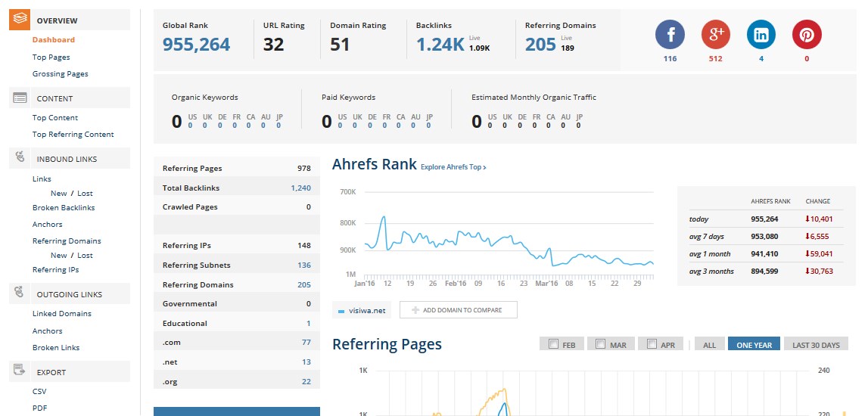Click the Inbound Links section header
Image resolution: width=868 pixels, height=416 pixels.
point(70,158)
